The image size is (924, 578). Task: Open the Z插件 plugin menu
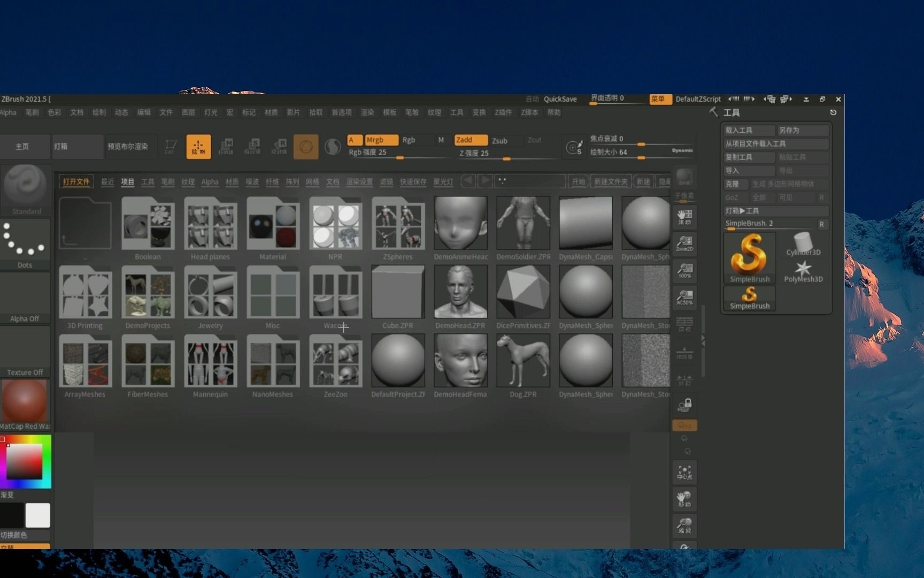pyautogui.click(x=503, y=112)
